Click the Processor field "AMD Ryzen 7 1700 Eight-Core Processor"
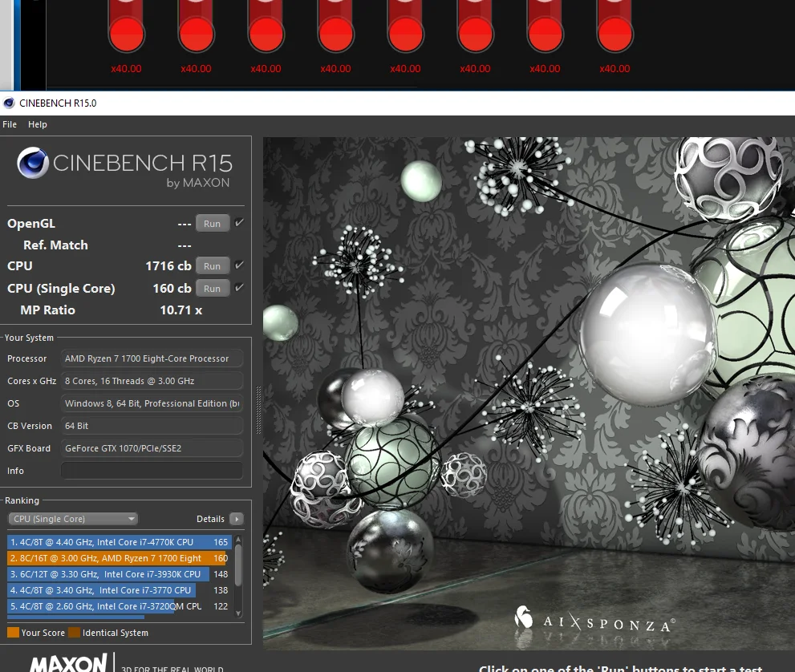Screen dimensions: 795x672 [152, 358]
